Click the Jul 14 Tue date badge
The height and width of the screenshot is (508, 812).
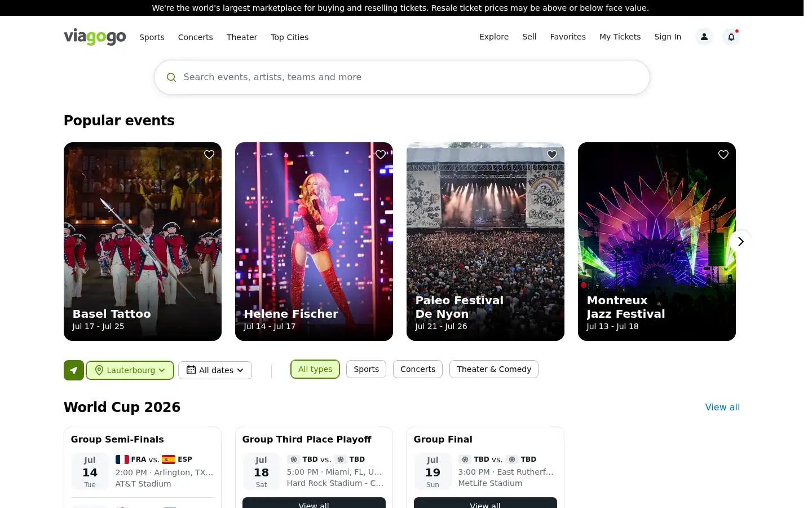90,472
